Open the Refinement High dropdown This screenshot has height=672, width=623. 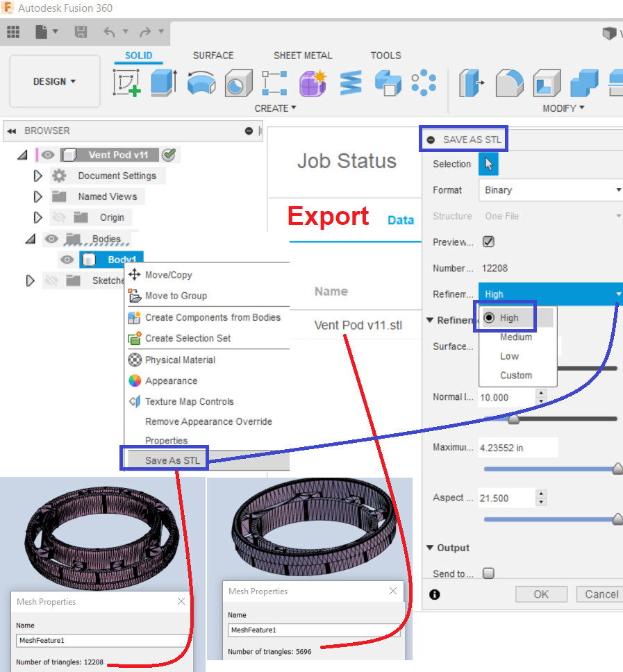[x=551, y=294]
